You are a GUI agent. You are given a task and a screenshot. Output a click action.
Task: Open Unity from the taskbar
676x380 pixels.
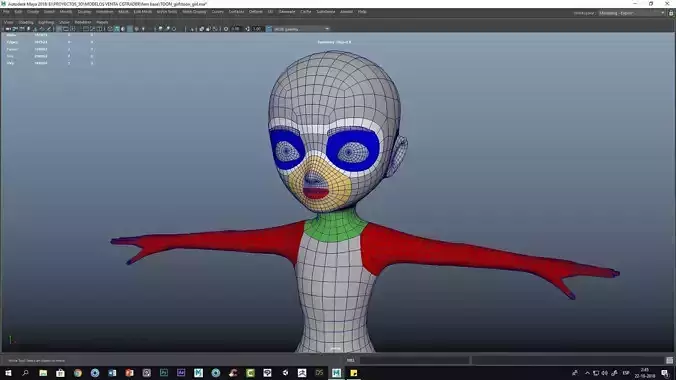[285, 373]
